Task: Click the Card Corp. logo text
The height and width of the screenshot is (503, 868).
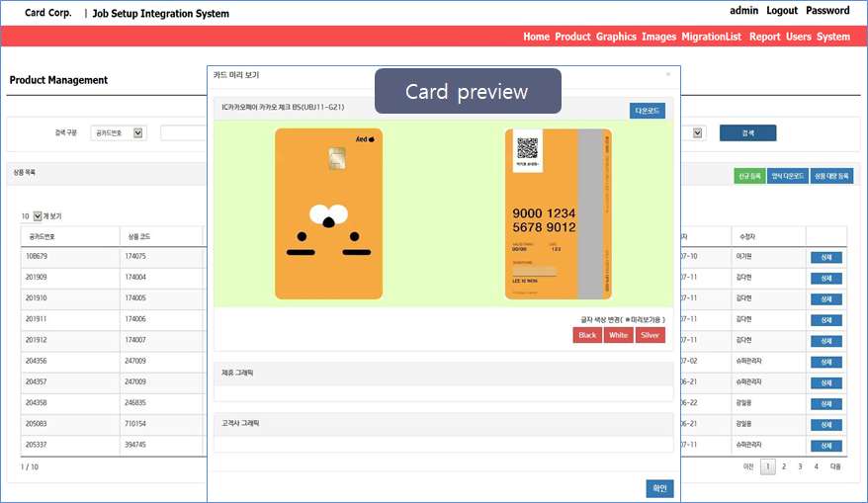Action: coord(48,13)
